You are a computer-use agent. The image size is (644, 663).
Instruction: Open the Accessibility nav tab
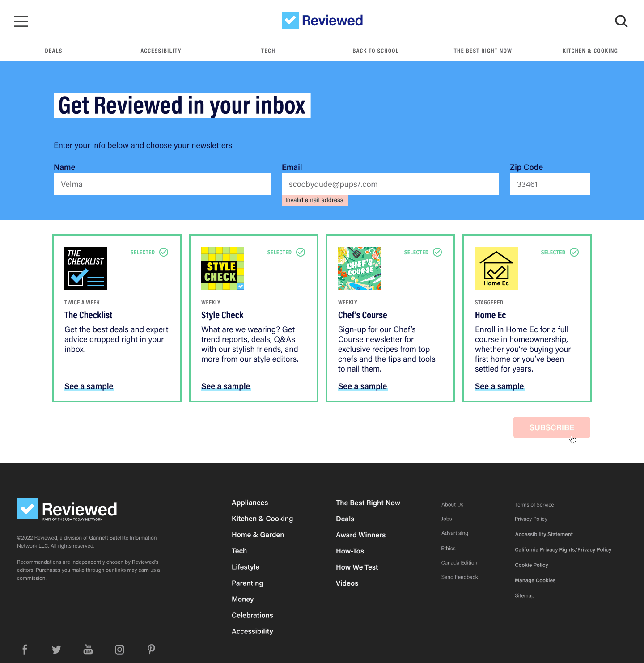(x=161, y=51)
